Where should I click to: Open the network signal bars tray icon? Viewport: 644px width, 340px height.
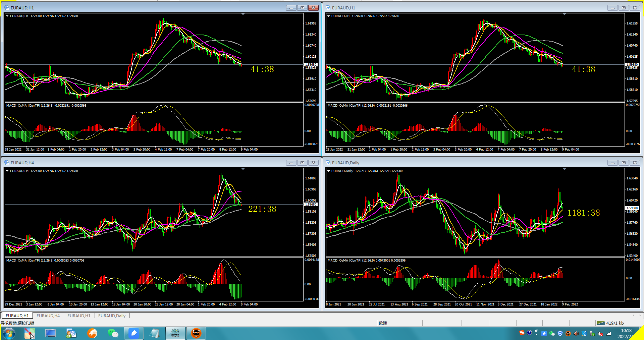(608, 334)
